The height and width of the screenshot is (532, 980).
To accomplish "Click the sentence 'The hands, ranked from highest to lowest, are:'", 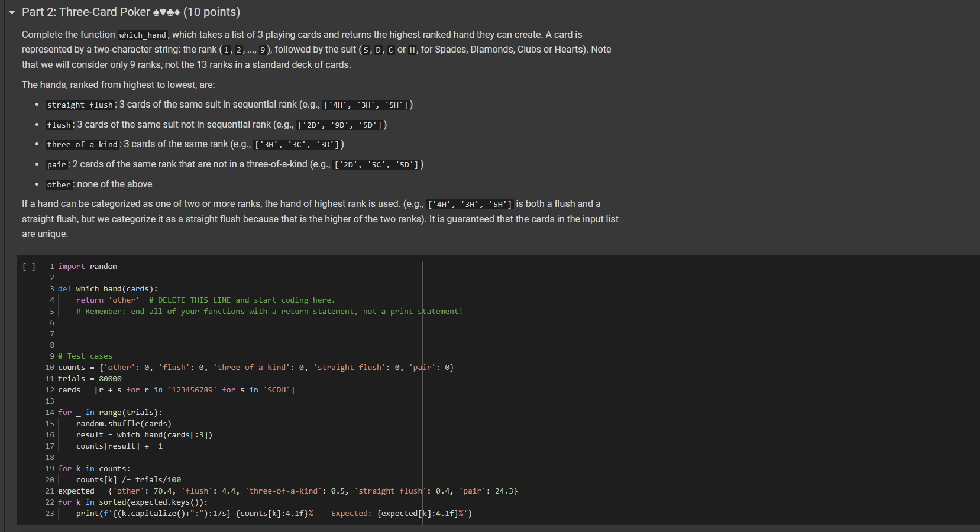I will (x=118, y=85).
